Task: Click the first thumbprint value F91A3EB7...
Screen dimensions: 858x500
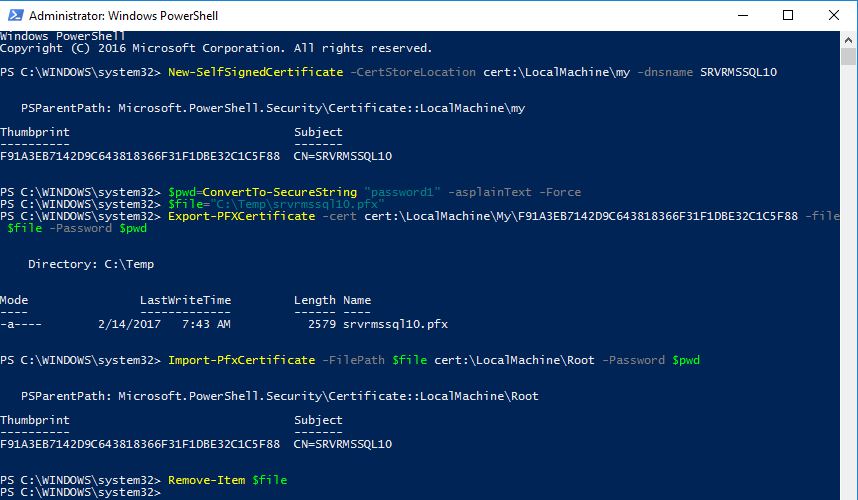Action: tap(140, 156)
